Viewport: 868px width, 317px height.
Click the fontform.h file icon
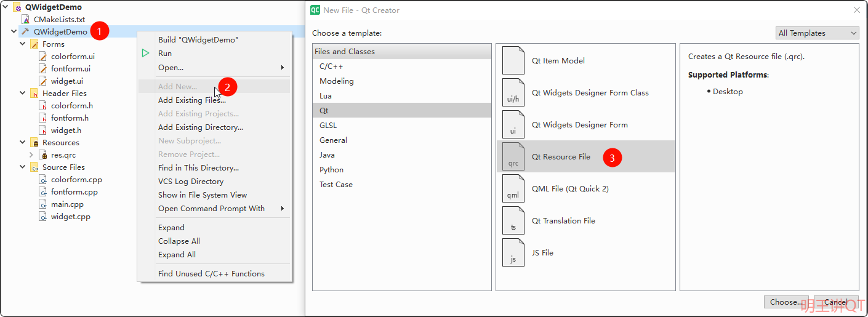tap(43, 118)
